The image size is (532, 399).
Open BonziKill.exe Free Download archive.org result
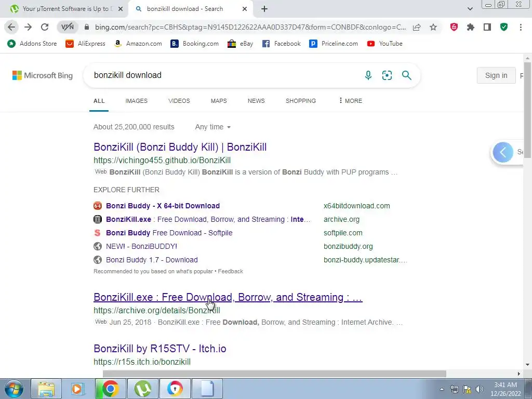pos(228,297)
